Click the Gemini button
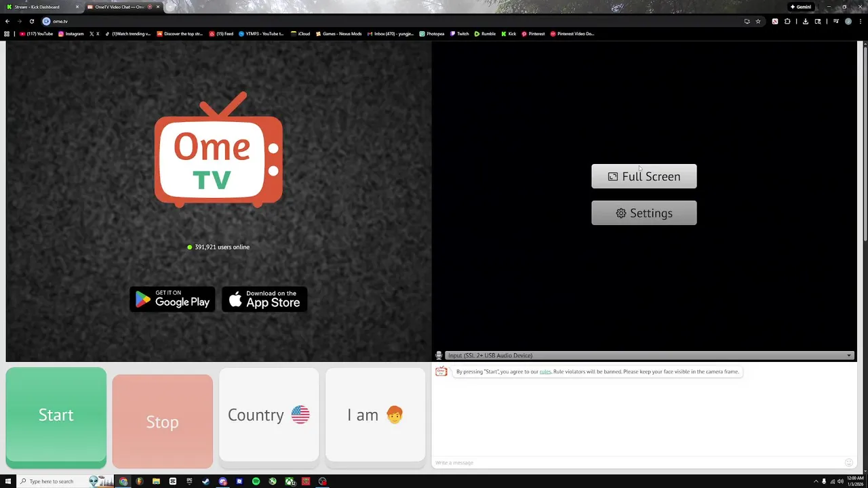 (x=801, y=7)
